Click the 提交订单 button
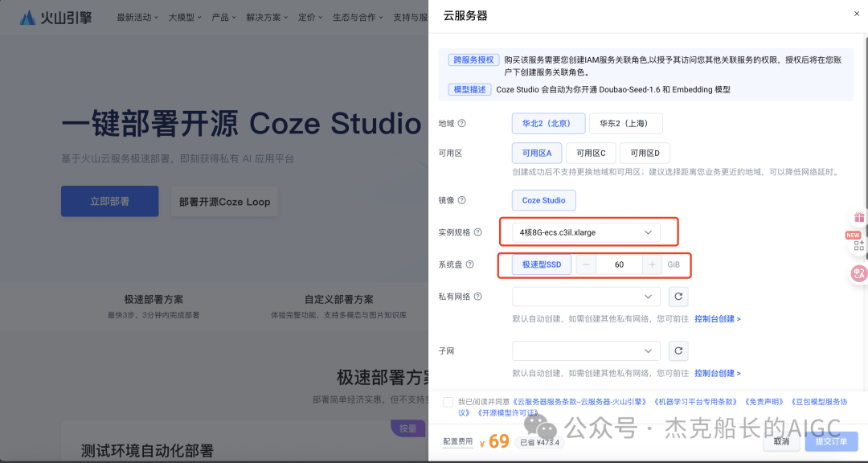The height and width of the screenshot is (463, 868). tap(831, 441)
